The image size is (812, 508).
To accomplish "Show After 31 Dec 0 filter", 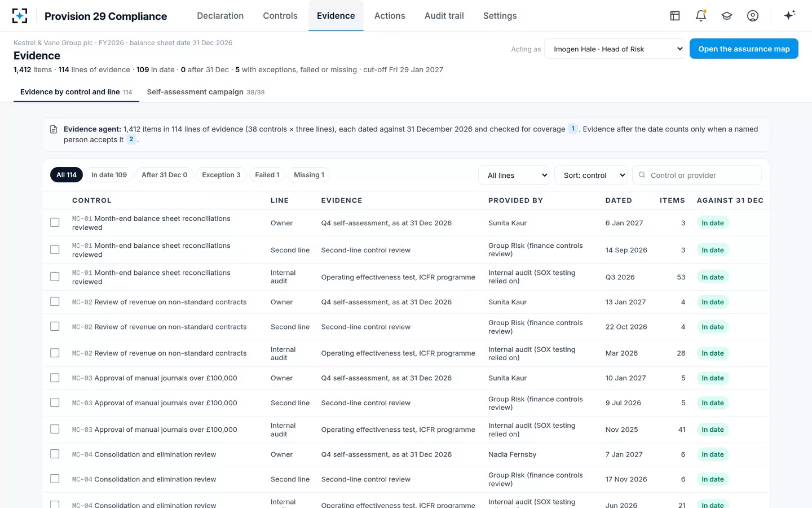I will click(165, 175).
